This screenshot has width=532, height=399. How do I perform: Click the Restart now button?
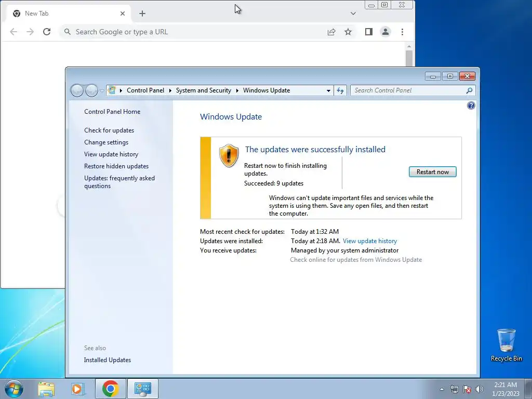point(432,171)
